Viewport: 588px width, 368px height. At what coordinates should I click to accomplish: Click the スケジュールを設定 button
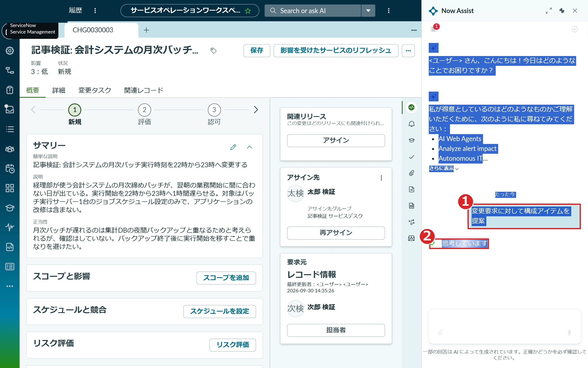(x=219, y=311)
